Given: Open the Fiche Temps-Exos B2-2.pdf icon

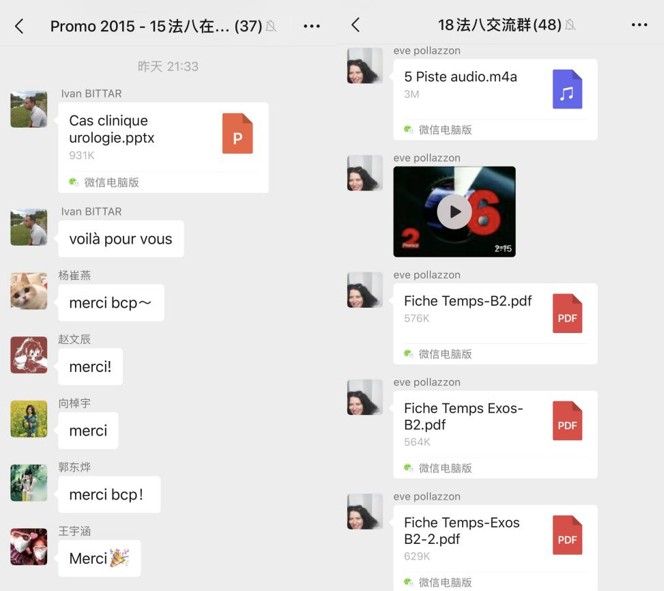Looking at the screenshot, I should 567,535.
